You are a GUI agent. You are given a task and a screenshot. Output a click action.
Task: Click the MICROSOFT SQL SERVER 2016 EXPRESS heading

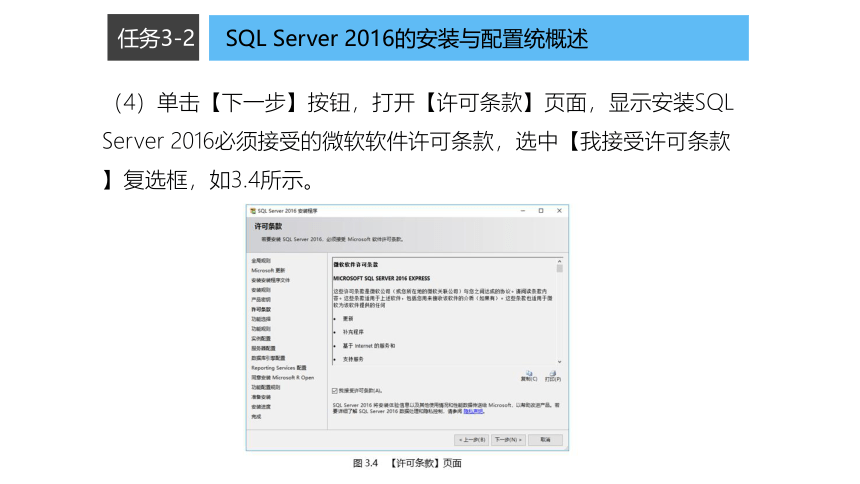[382, 278]
